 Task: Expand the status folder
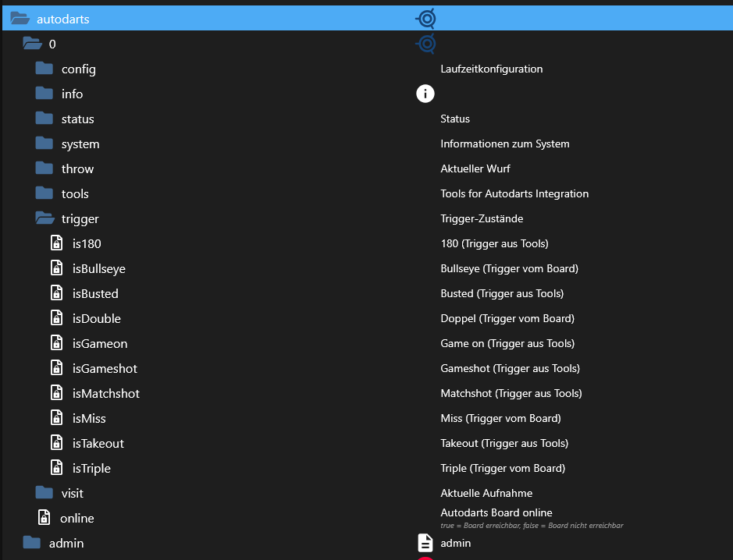(x=44, y=119)
